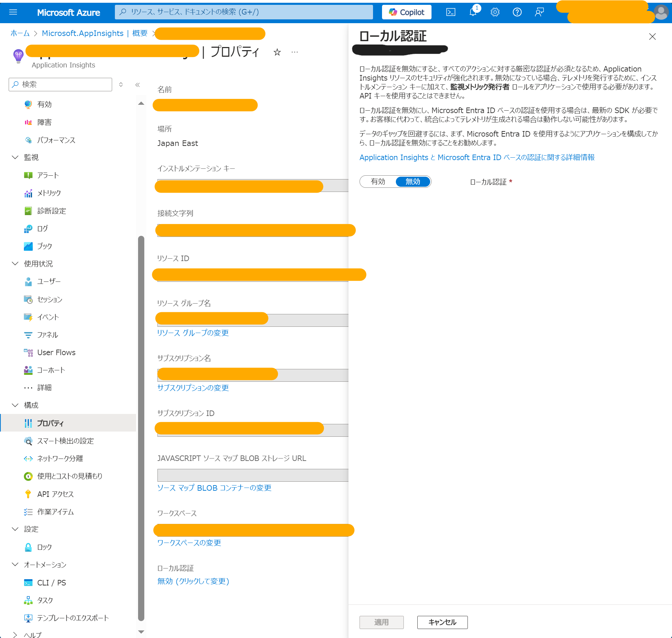Close the ローカル認証 panel

click(x=652, y=36)
